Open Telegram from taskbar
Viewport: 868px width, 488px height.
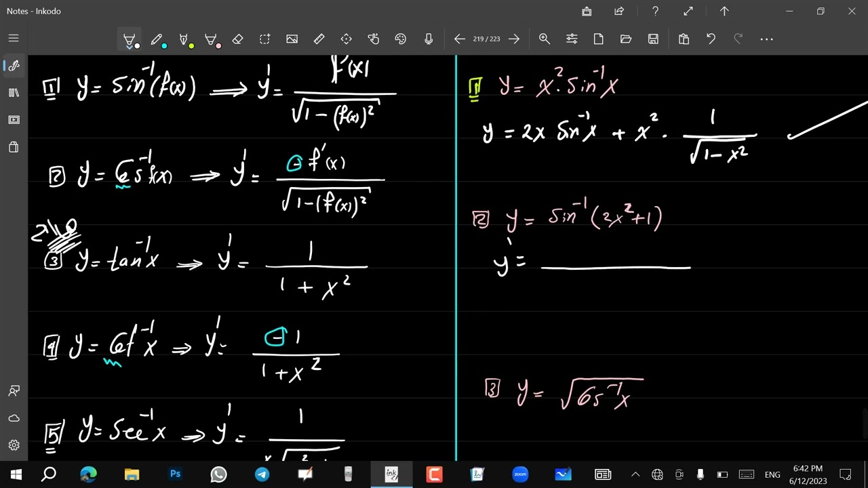(x=262, y=474)
